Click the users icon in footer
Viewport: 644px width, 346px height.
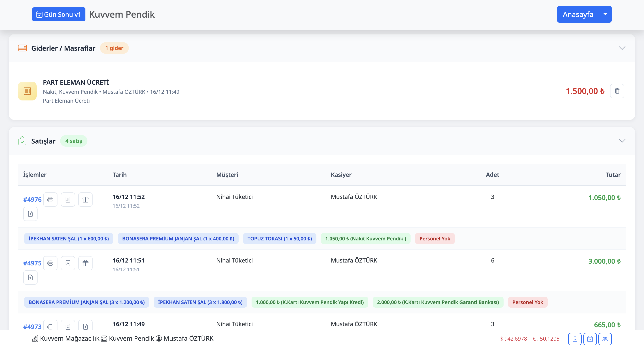click(605, 339)
